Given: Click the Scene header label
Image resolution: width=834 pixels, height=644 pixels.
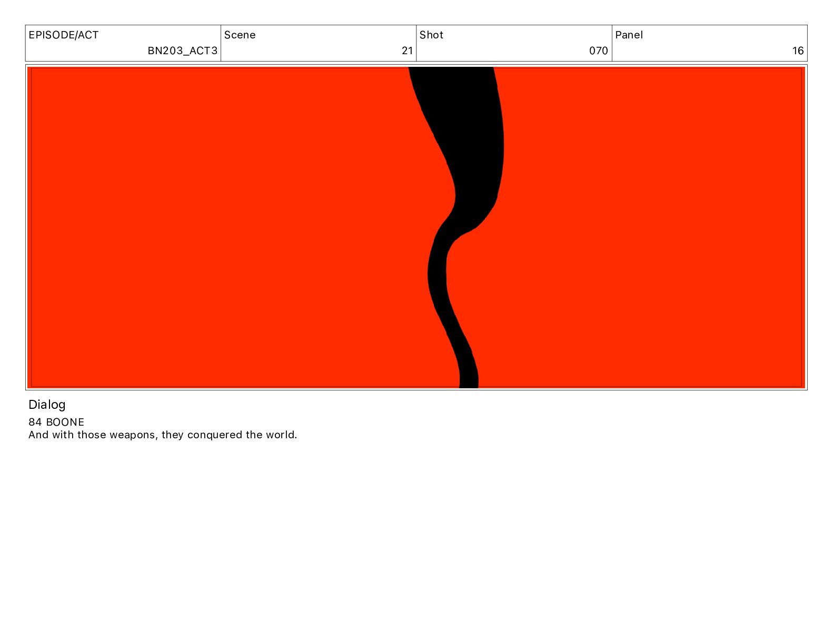Looking at the screenshot, I should click(x=240, y=35).
